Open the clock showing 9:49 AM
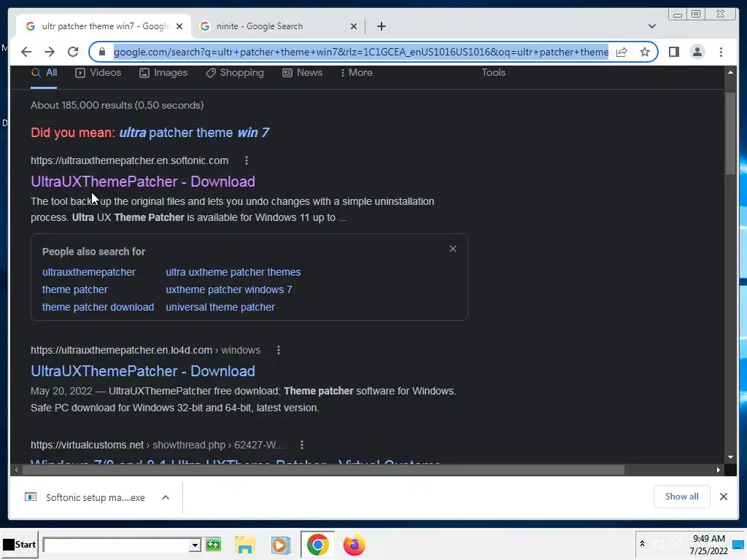The image size is (747, 560). point(709,545)
